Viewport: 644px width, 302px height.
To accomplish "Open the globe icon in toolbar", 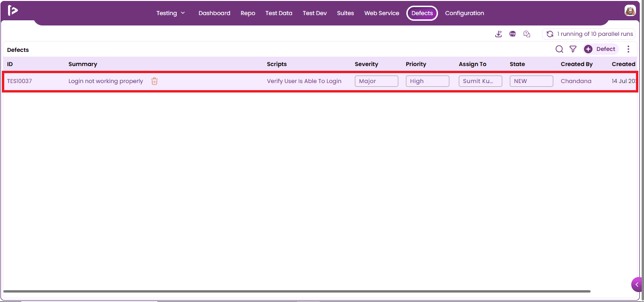I will tap(513, 34).
